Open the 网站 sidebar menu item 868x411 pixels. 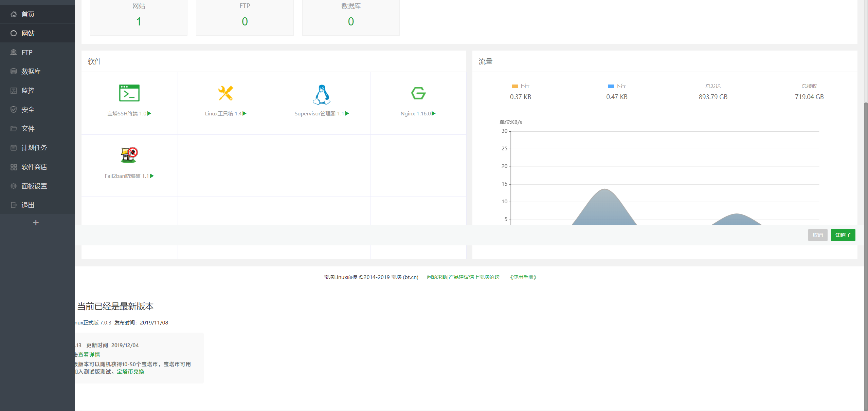37,33
